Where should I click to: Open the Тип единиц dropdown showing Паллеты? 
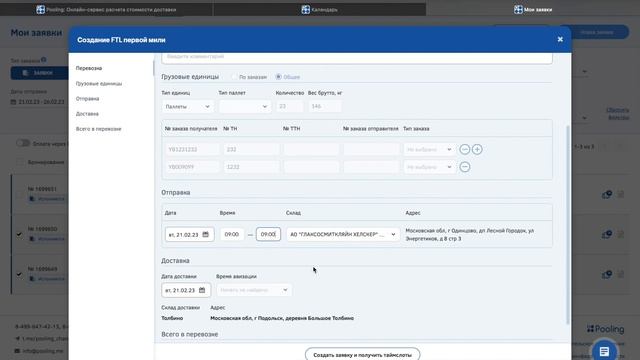coord(187,107)
